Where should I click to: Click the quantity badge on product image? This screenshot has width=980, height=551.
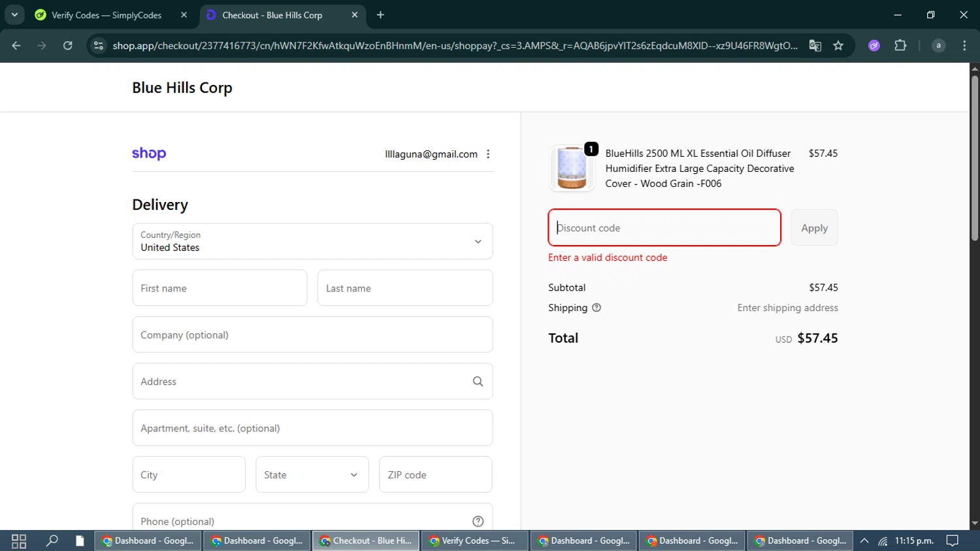coord(591,150)
